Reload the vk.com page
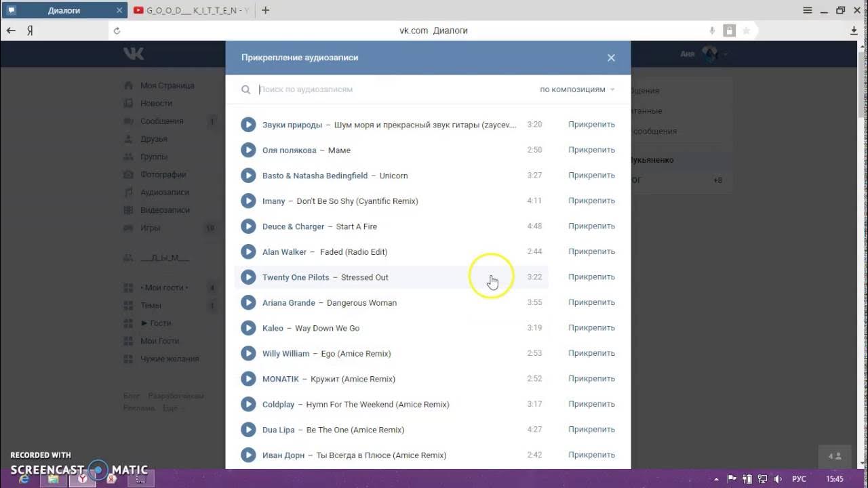The height and width of the screenshot is (488, 868). pos(117,30)
